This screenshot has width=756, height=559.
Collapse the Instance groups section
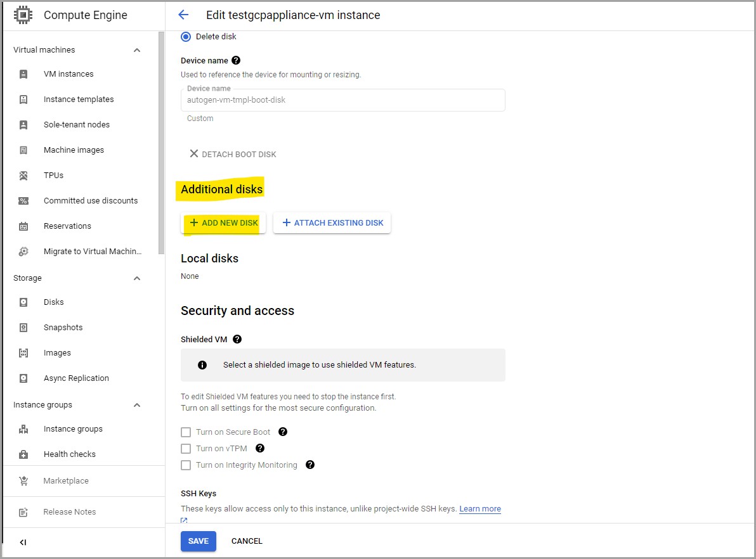click(137, 405)
